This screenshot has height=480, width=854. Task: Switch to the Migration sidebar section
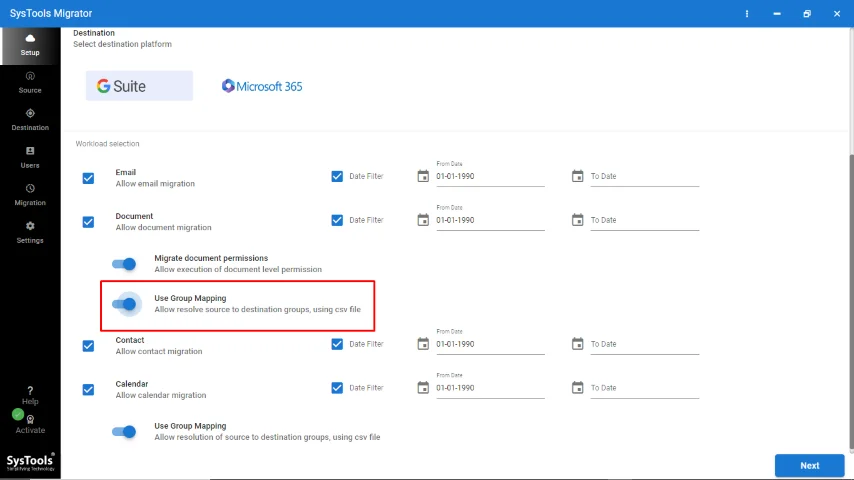[30, 195]
